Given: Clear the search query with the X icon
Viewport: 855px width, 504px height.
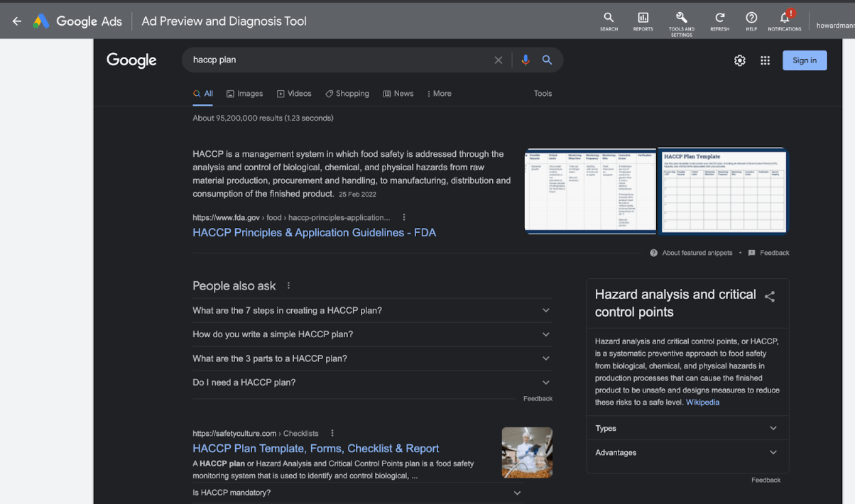Looking at the screenshot, I should point(499,60).
